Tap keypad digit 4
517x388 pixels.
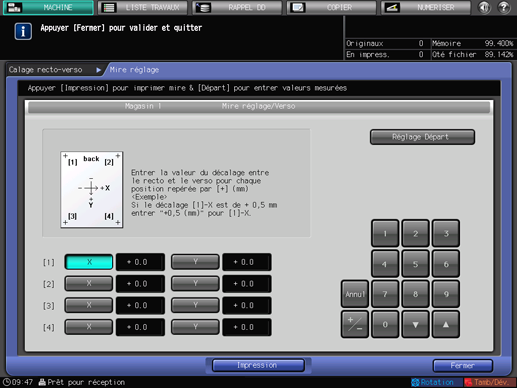click(x=385, y=264)
